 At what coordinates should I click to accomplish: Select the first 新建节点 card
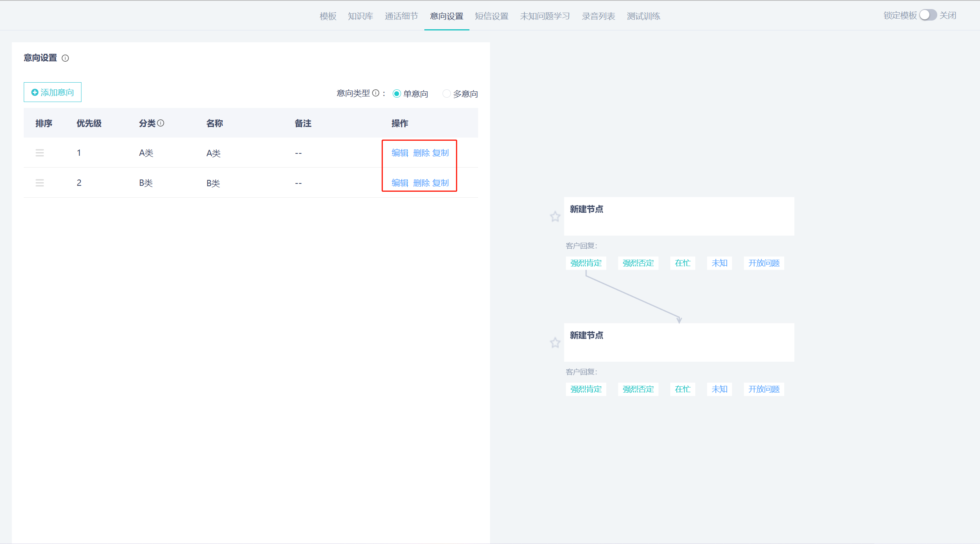(x=679, y=216)
